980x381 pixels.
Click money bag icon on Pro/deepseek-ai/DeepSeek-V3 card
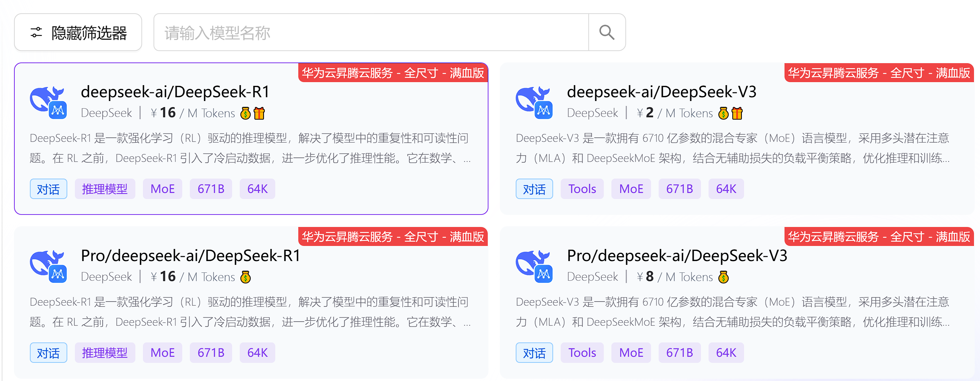coord(723,277)
